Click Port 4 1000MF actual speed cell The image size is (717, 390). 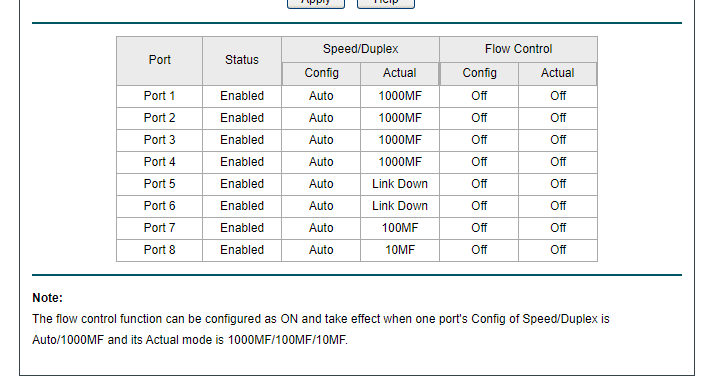pyautogui.click(x=400, y=162)
